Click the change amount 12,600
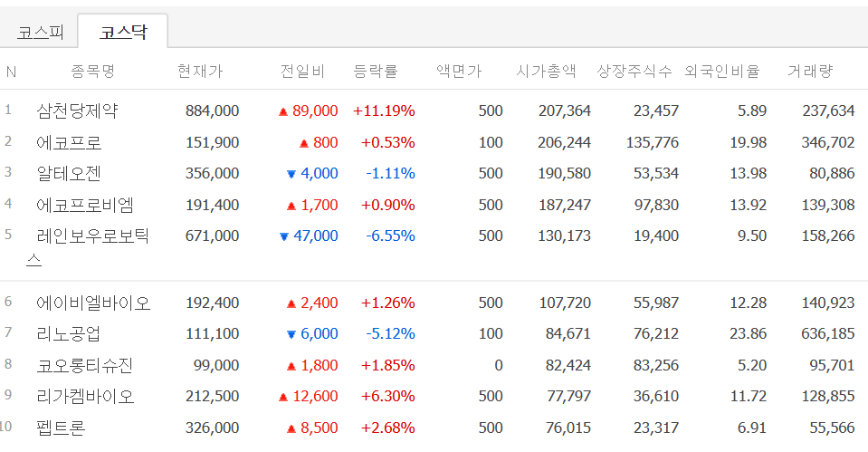 [315, 396]
